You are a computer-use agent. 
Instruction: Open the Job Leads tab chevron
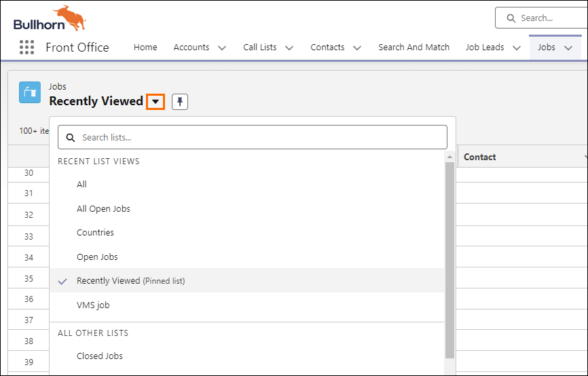(516, 48)
